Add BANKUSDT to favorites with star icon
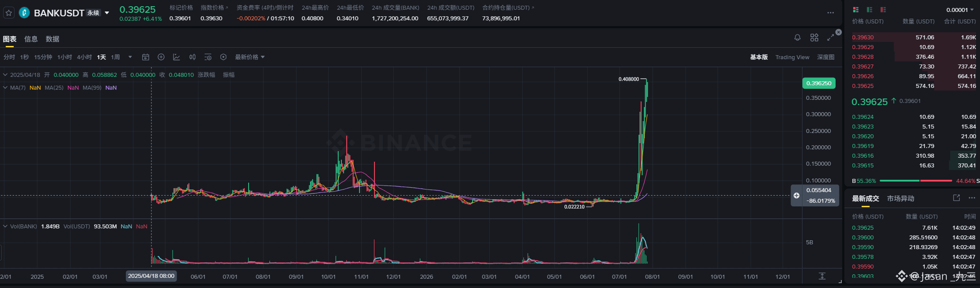 point(8,13)
